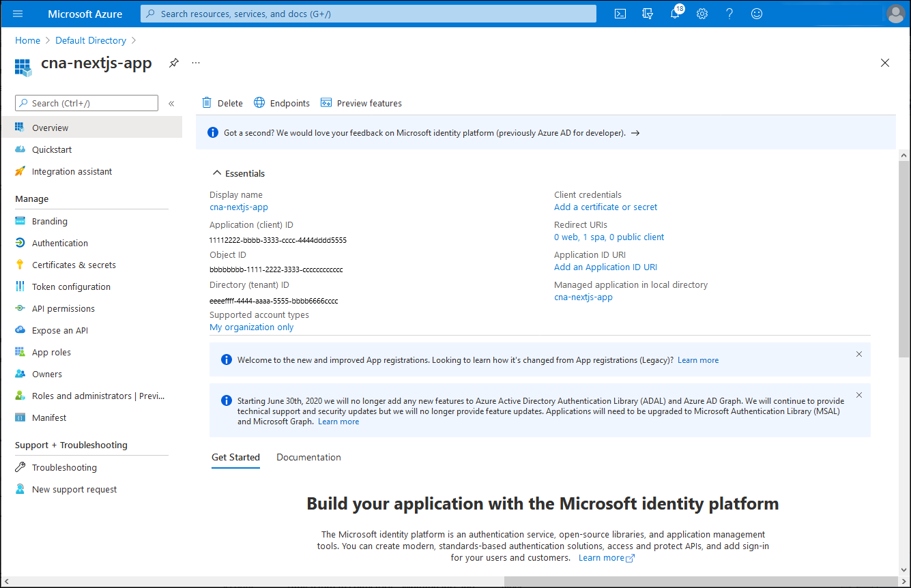Dismiss the ADAL deprecation notice
911x588 pixels.
coord(859,395)
